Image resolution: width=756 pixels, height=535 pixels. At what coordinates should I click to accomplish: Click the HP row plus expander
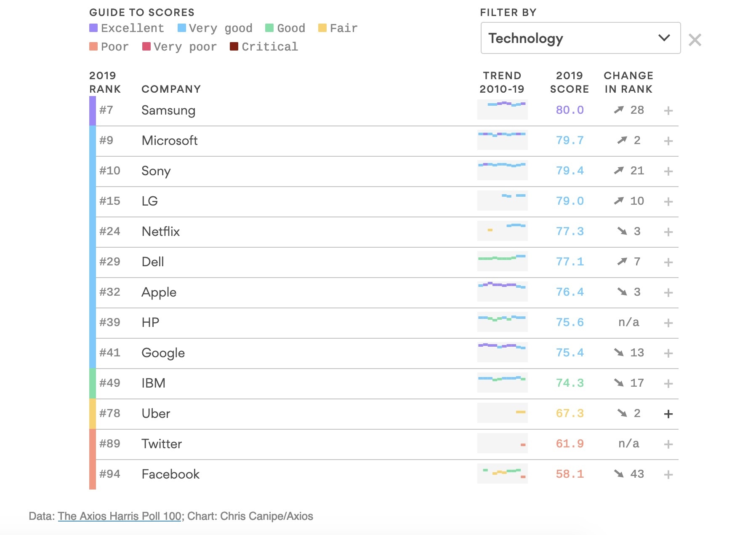[668, 323]
